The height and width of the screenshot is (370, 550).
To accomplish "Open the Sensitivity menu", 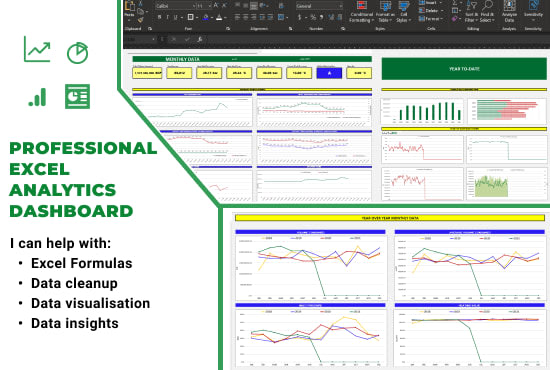I will pyautogui.click(x=533, y=11).
